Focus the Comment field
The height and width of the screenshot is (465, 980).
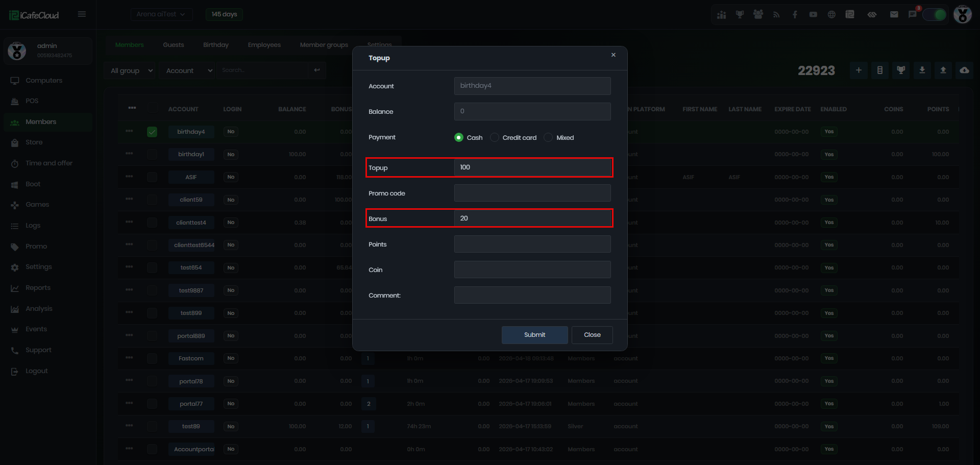click(532, 295)
